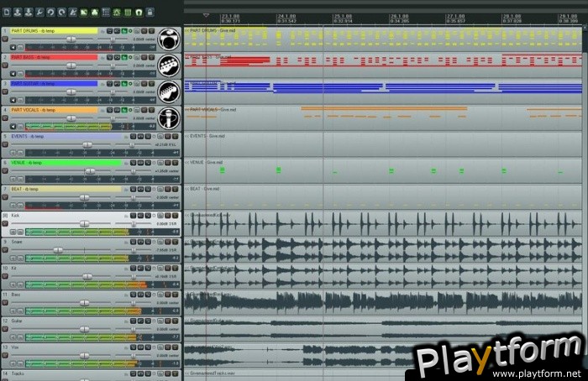Image resolution: width=588 pixels, height=381 pixels.
Task: Select the PART VOCALS Give.mid item in timeline
Action: (382, 117)
